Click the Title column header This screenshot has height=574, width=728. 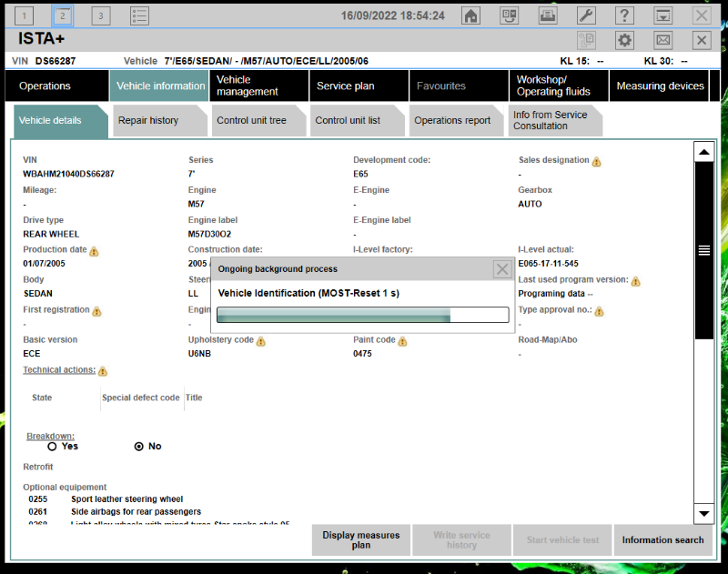click(x=194, y=398)
